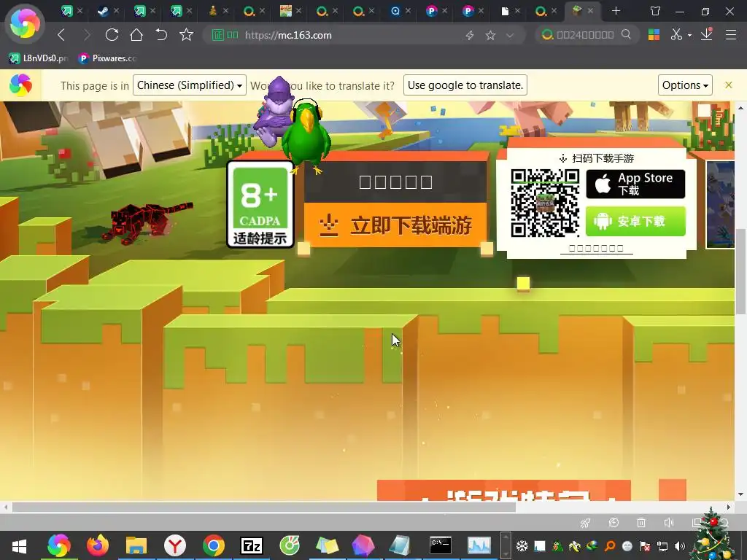Viewport: 747px width, 560px height.
Task: Click the scroll down arrow of vertical scrollbar
Action: coord(740,495)
